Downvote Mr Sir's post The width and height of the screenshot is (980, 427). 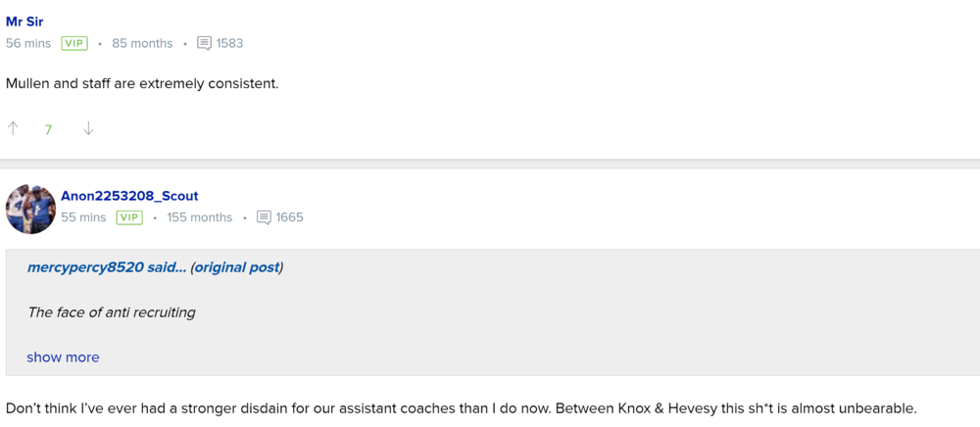(x=88, y=128)
